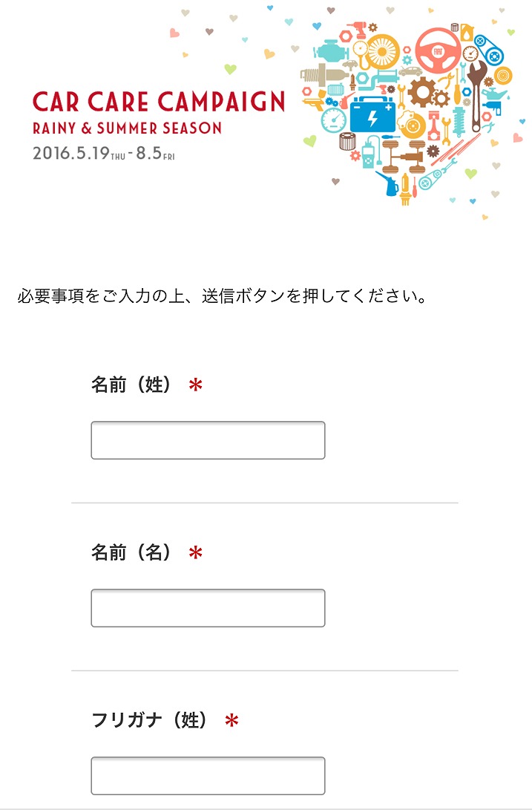Screen dimensions: 532x810
Task: Click the beige spark plug icon
Action: 324,75
